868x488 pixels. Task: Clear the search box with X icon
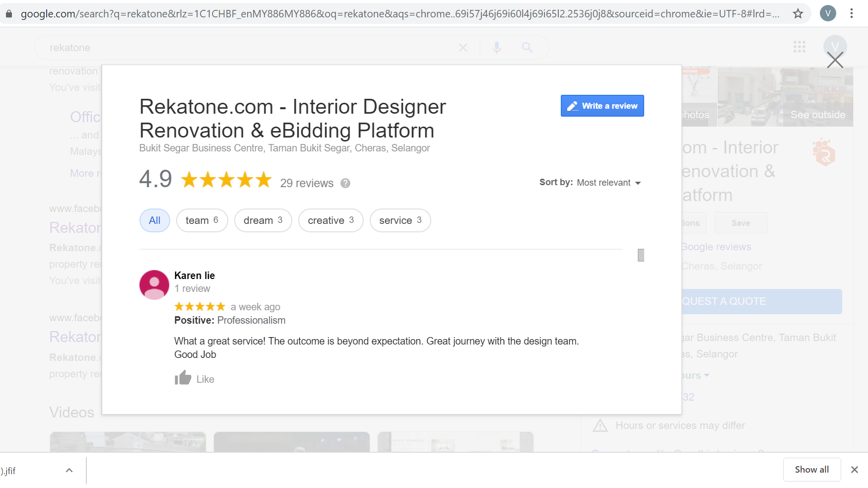click(x=463, y=48)
